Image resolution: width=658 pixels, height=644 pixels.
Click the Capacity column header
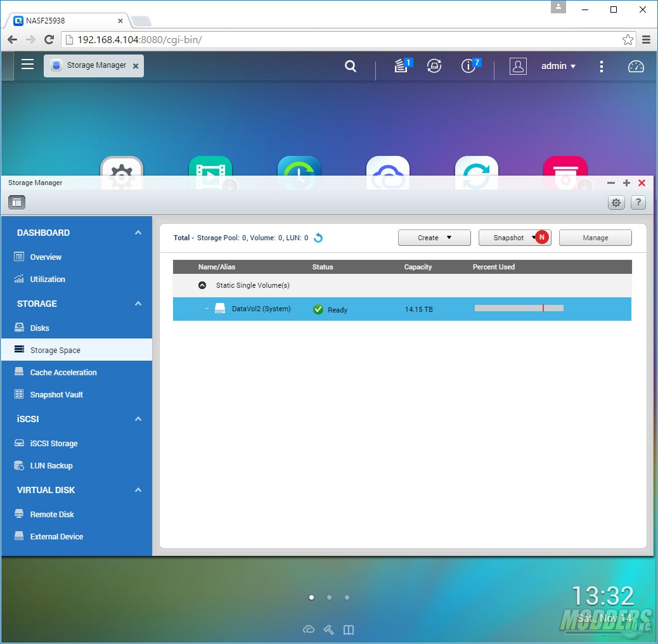[x=418, y=267]
